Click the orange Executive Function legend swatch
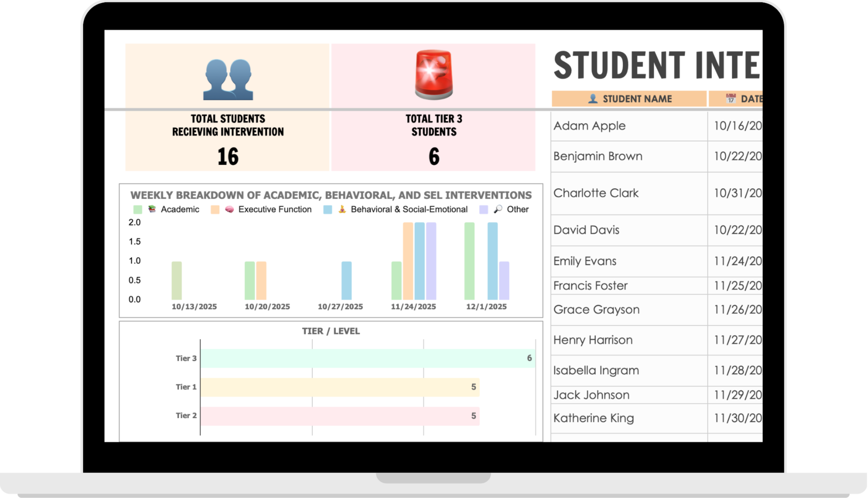Screen dimensions: 868x498 (x=215, y=210)
